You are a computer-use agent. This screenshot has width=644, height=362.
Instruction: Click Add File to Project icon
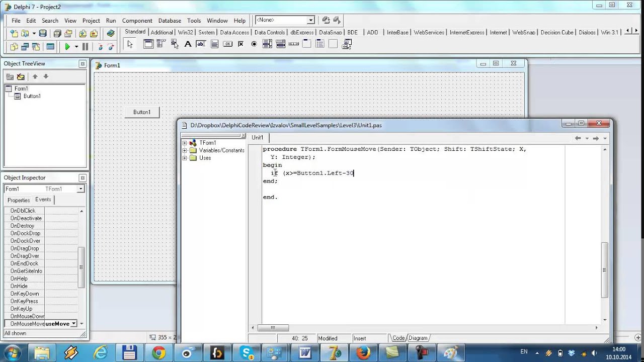coord(82,34)
